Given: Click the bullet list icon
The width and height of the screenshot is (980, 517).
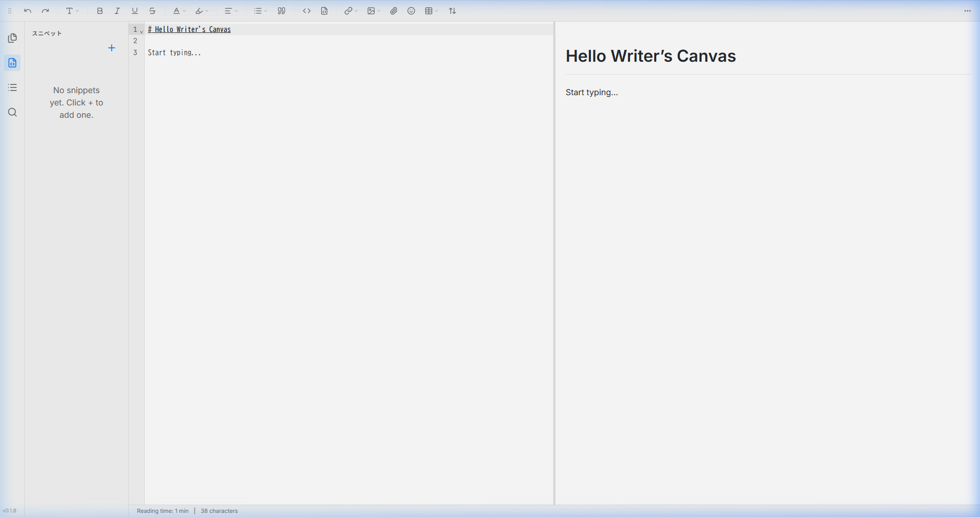Looking at the screenshot, I should click(258, 11).
